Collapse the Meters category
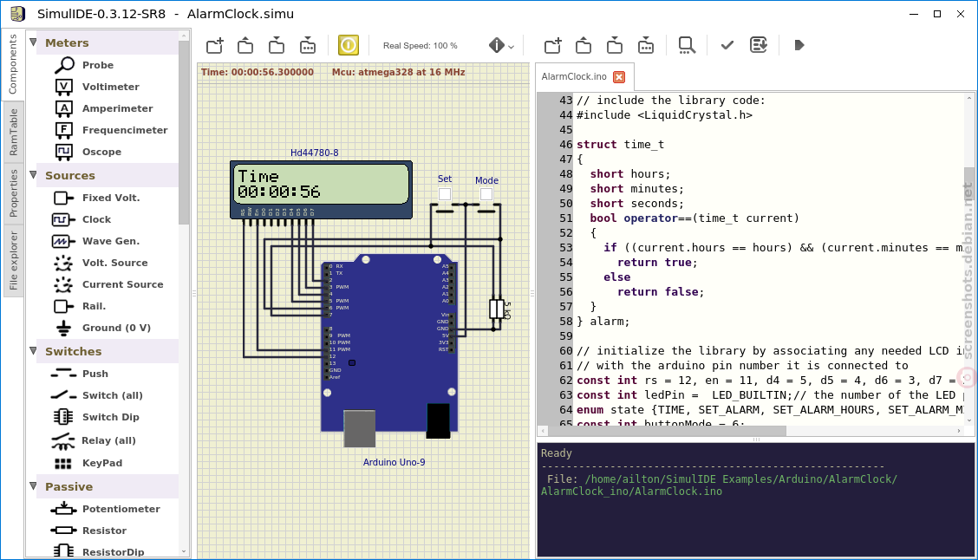The image size is (978, 560). [33, 42]
